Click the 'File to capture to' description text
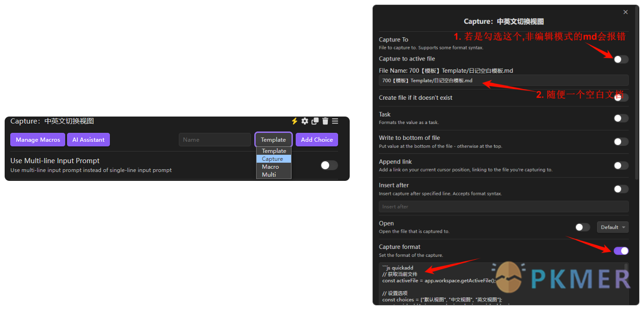This screenshot has height=310, width=644. point(431,48)
